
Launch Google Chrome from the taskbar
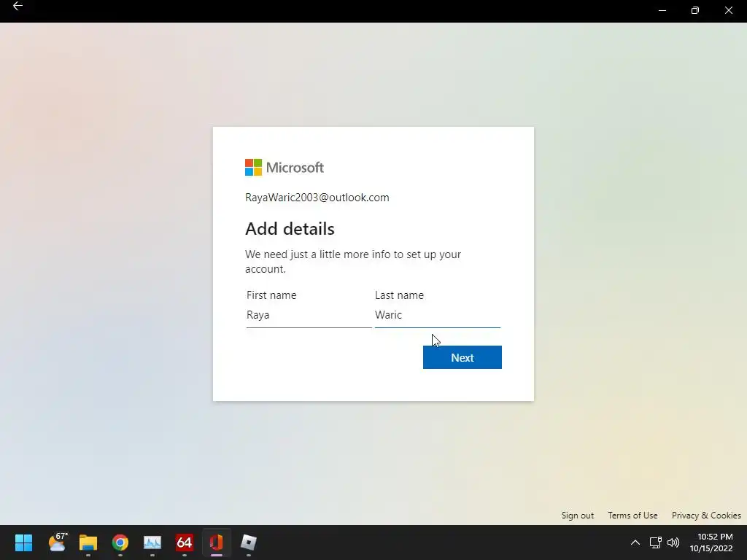pyautogui.click(x=120, y=542)
